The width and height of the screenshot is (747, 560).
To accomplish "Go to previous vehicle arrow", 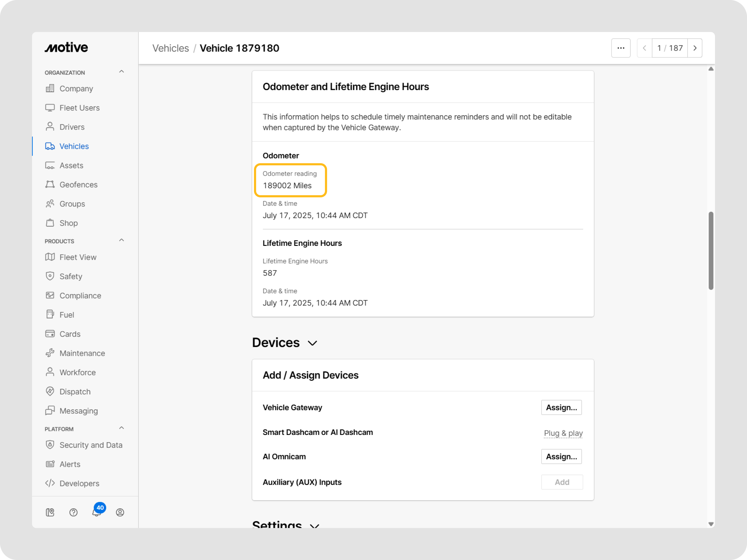I will pyautogui.click(x=644, y=48).
